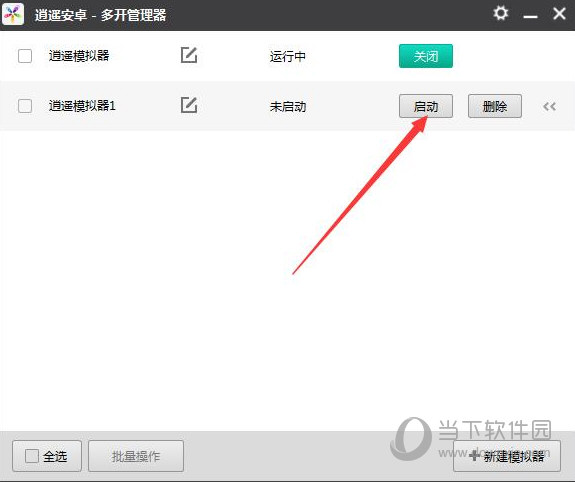Enable the 全选 select-all checkbox
This screenshot has height=482, width=575.
pyautogui.click(x=32, y=456)
